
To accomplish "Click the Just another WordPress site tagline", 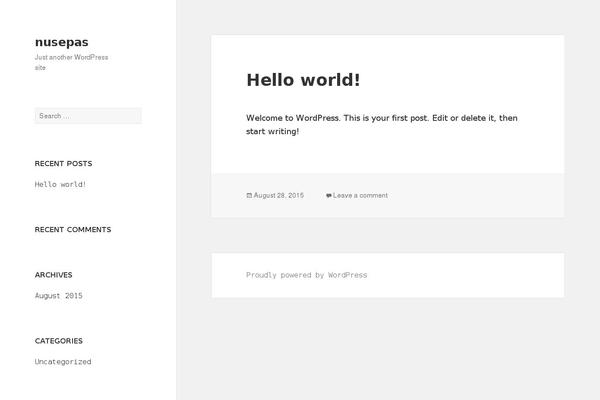I will click(70, 62).
